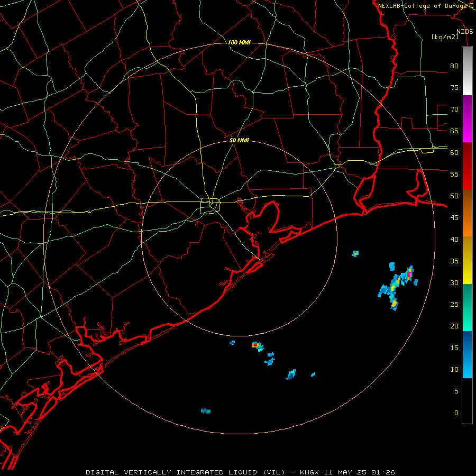476x476 pixels.
Task: Click the '50' value on the color scale
Action: click(x=454, y=196)
